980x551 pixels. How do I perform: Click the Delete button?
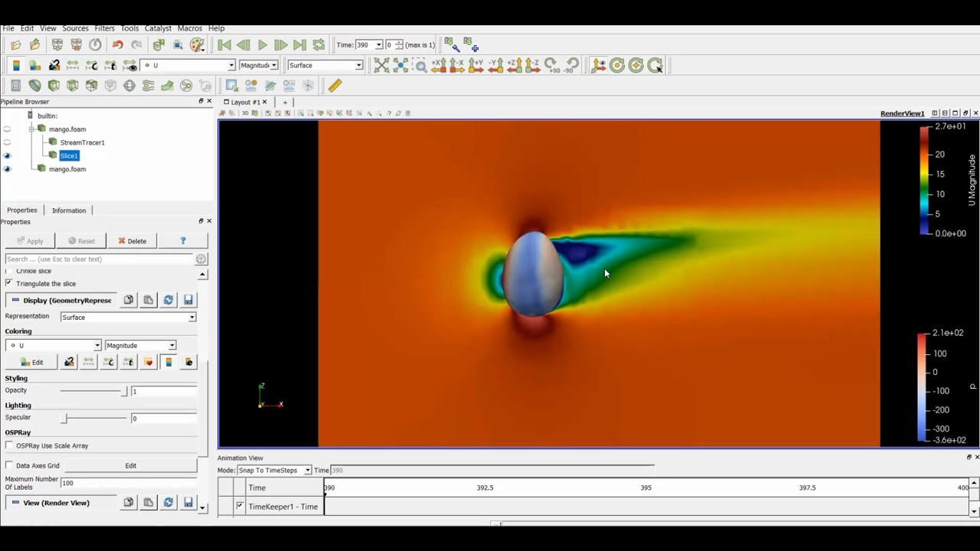coord(132,241)
